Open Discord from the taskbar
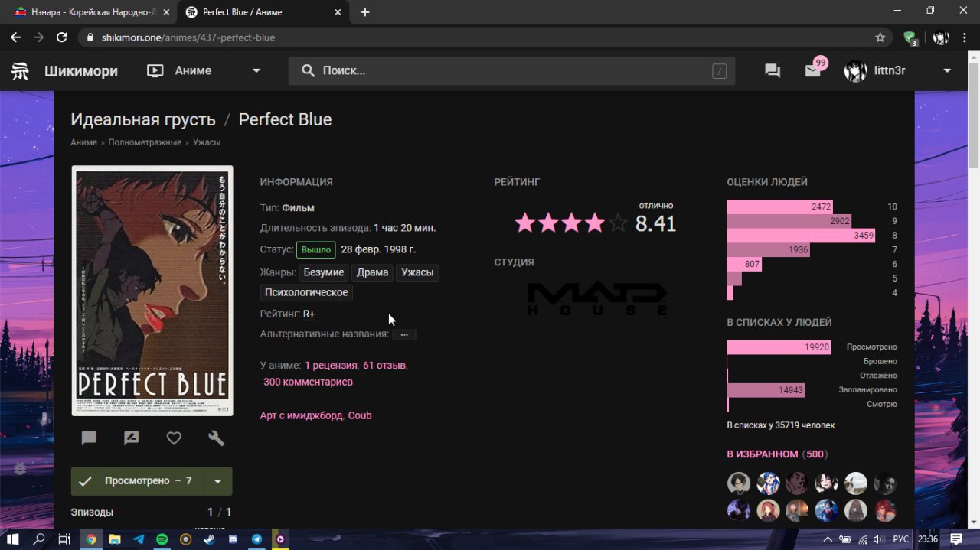Screen dimensions: 980x550 (233, 539)
